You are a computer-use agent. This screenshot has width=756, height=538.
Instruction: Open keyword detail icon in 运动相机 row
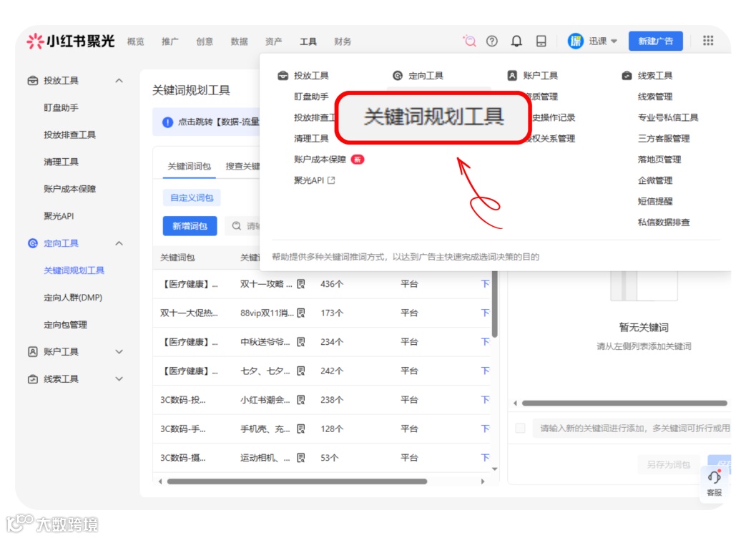tap(301, 457)
